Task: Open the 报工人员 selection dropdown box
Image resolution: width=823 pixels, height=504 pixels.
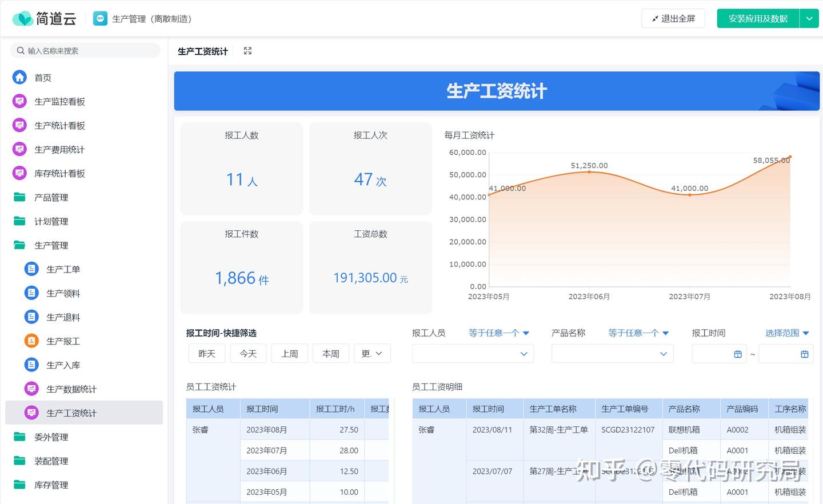Action: 473,354
